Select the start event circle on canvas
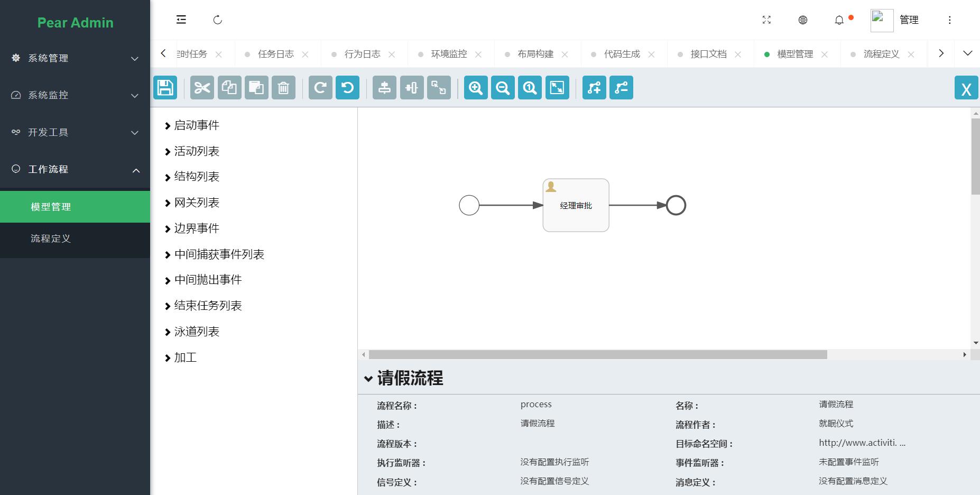The image size is (980, 495). pos(469,205)
